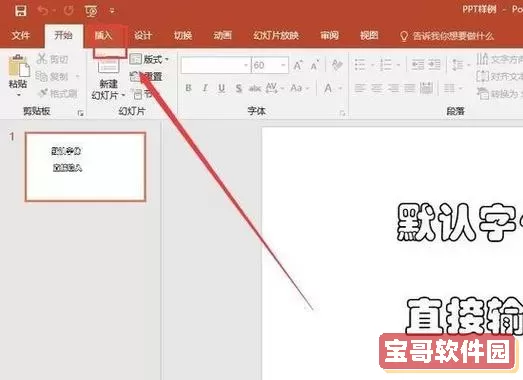
Task: Toggle align text left
Action: 360,88
